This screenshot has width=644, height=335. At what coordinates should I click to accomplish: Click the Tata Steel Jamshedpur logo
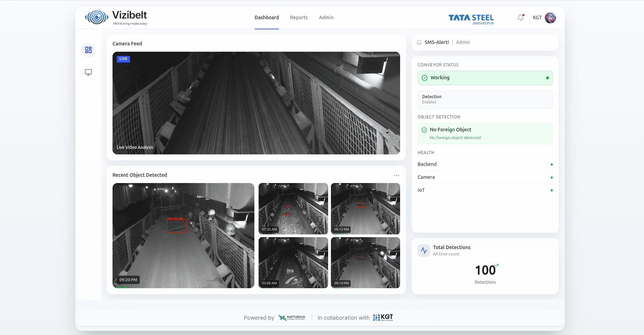point(471,19)
